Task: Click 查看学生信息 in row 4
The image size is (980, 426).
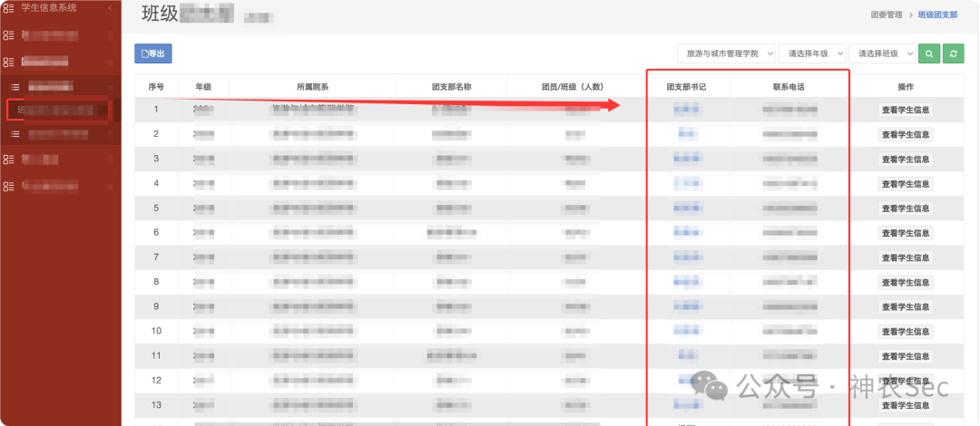Action: click(906, 184)
